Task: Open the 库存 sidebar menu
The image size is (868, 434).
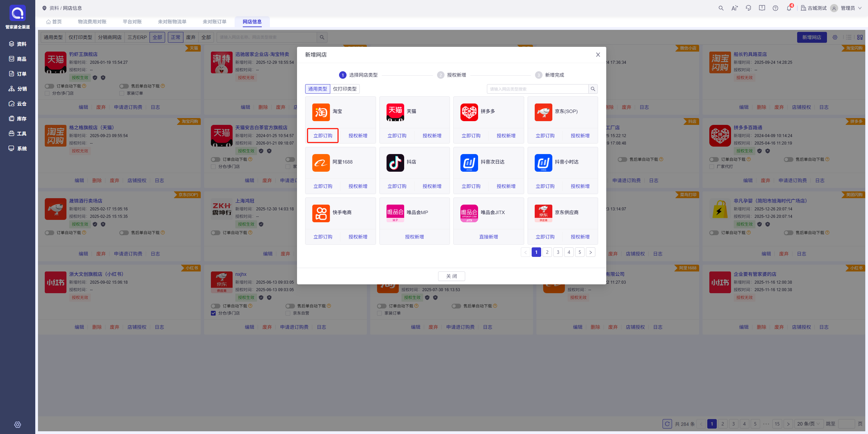Action: click(x=18, y=118)
